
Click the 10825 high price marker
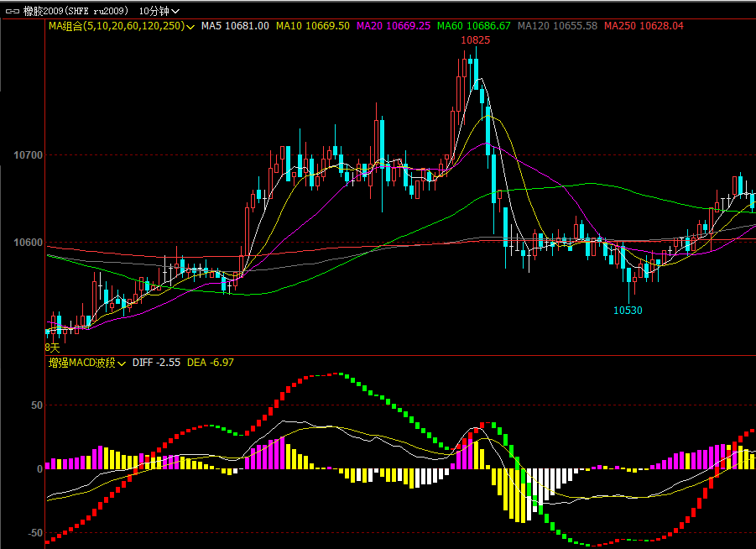476,40
